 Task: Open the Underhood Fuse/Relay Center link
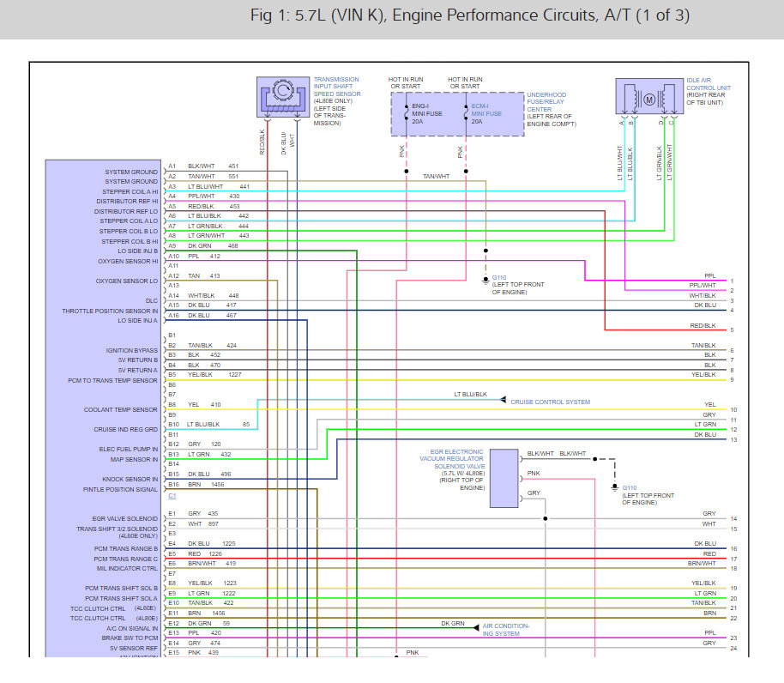tap(546, 102)
